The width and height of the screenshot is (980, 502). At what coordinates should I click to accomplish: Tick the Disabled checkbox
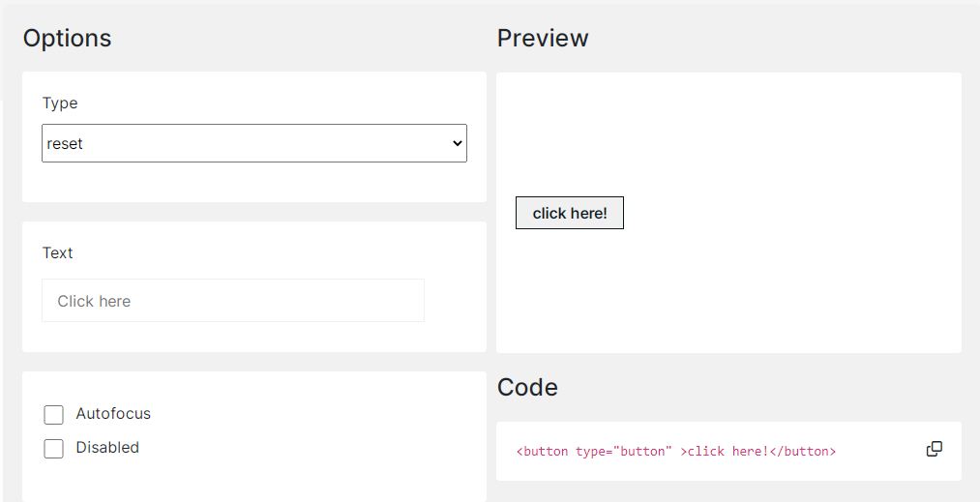click(x=53, y=449)
